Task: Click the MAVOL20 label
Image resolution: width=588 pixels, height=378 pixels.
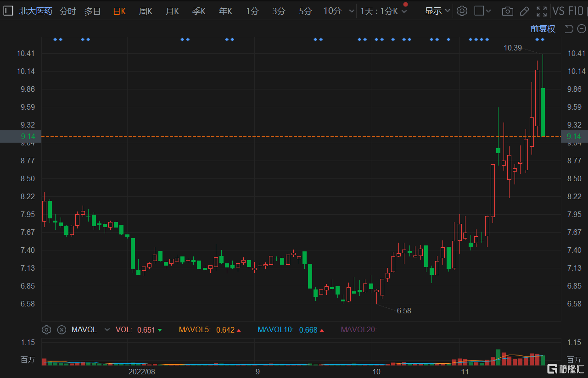Action: (358, 329)
